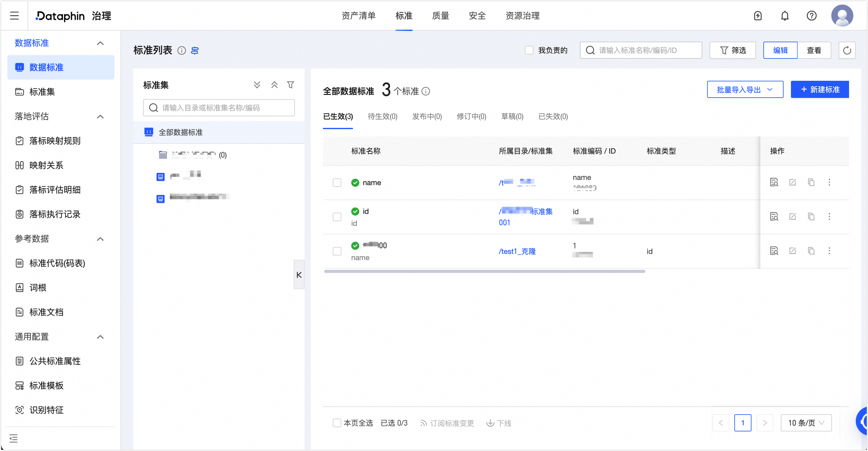Edit the test1_克隆 standard row
This screenshot has height=451, width=868.
[792, 251]
